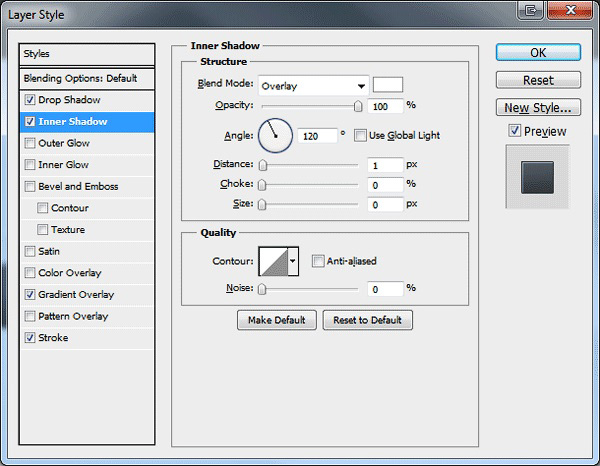
Task: Click the Noise value field
Action: 385,289
